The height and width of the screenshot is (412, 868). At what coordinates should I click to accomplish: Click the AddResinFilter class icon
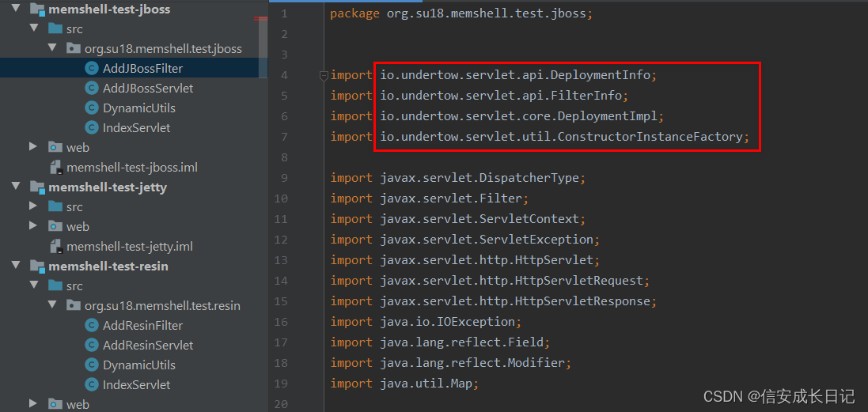[92, 325]
